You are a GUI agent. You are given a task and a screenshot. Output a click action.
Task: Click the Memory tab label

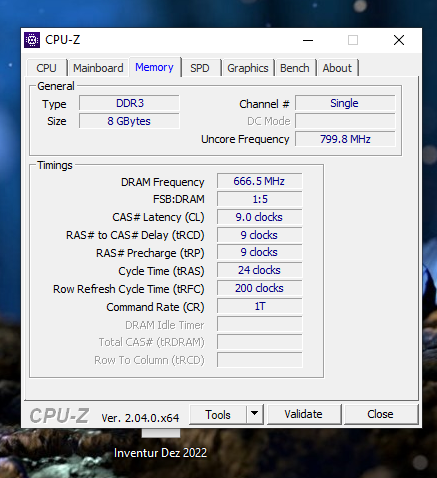coord(154,67)
